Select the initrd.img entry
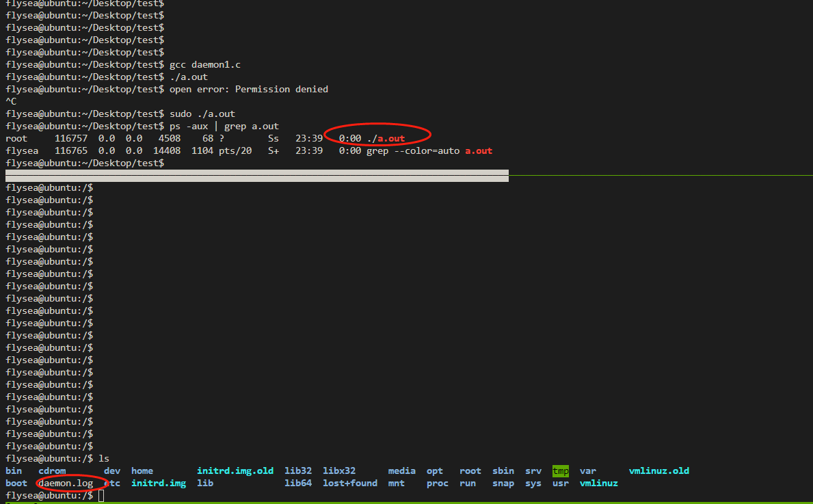813x504 pixels. (x=158, y=483)
